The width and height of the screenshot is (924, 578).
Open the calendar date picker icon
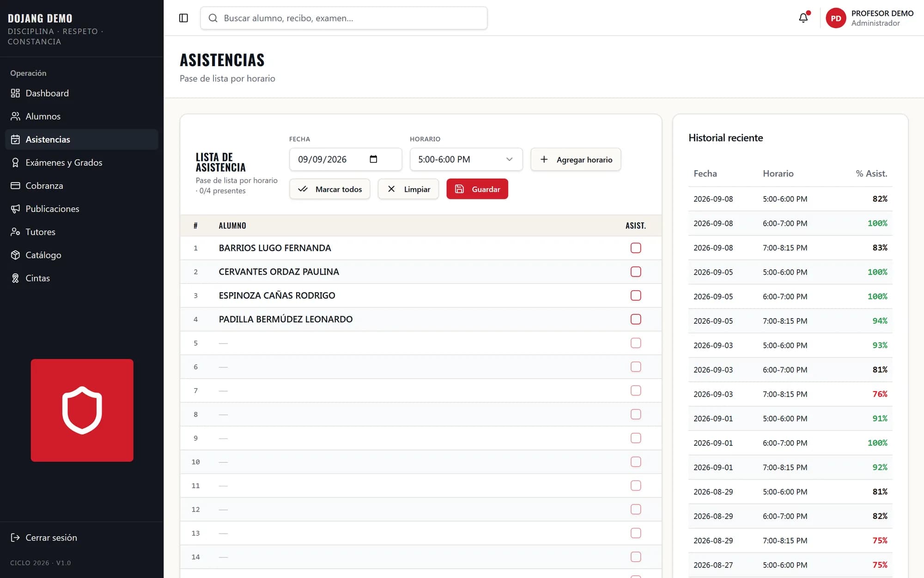pyautogui.click(x=373, y=159)
